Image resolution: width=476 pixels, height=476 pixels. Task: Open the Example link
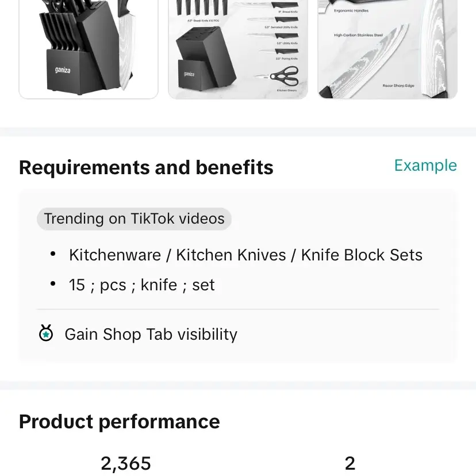coord(425,166)
